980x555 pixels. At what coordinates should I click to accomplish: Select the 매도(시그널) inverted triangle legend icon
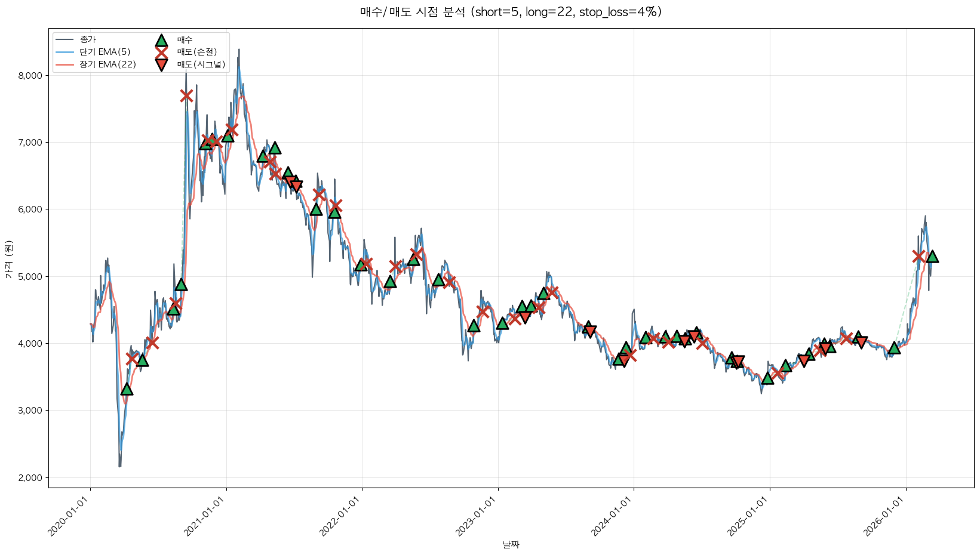click(161, 64)
